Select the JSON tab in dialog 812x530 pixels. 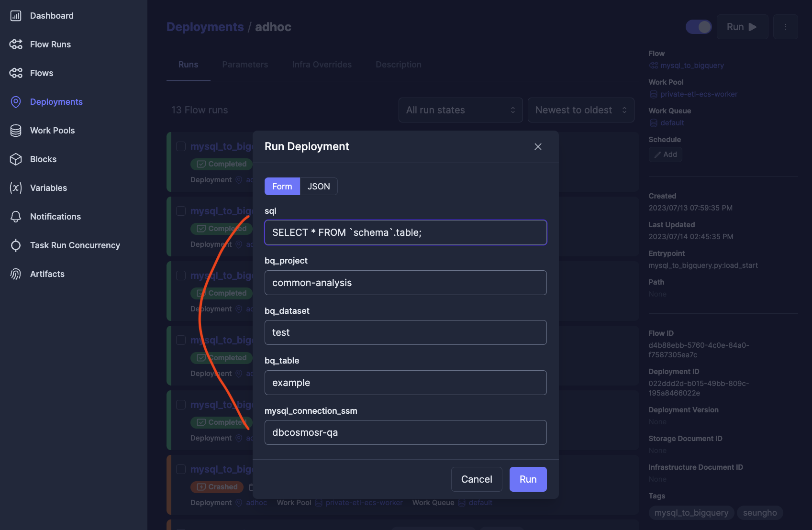[319, 187]
